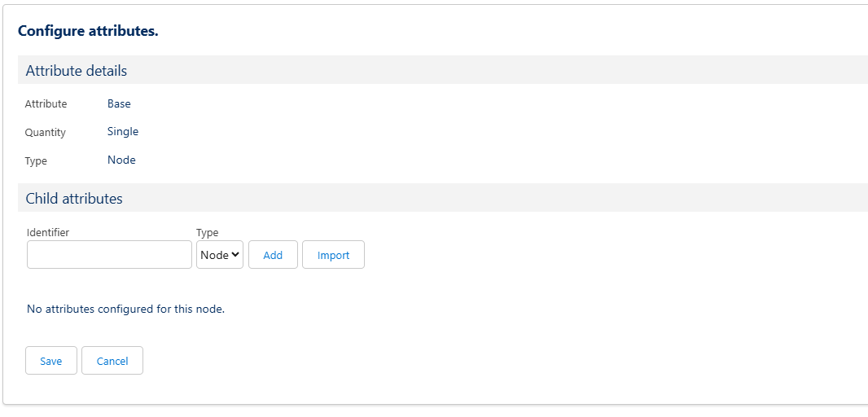Click the Identifier text input field
This screenshot has width=868, height=417.
109,255
